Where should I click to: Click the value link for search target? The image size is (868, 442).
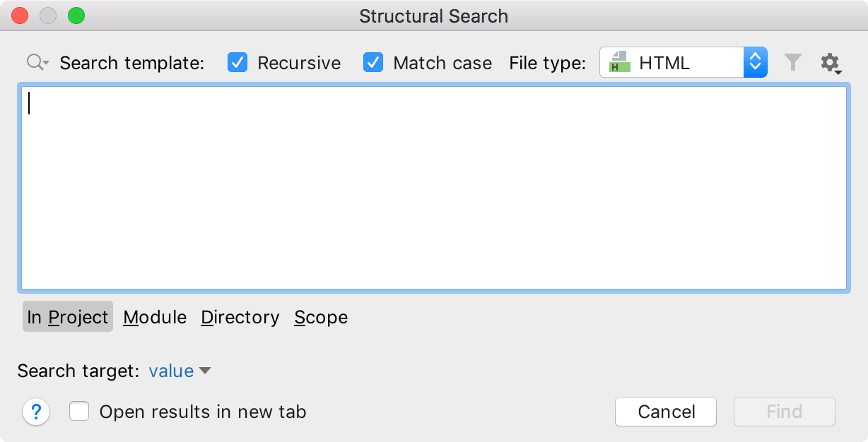point(170,371)
